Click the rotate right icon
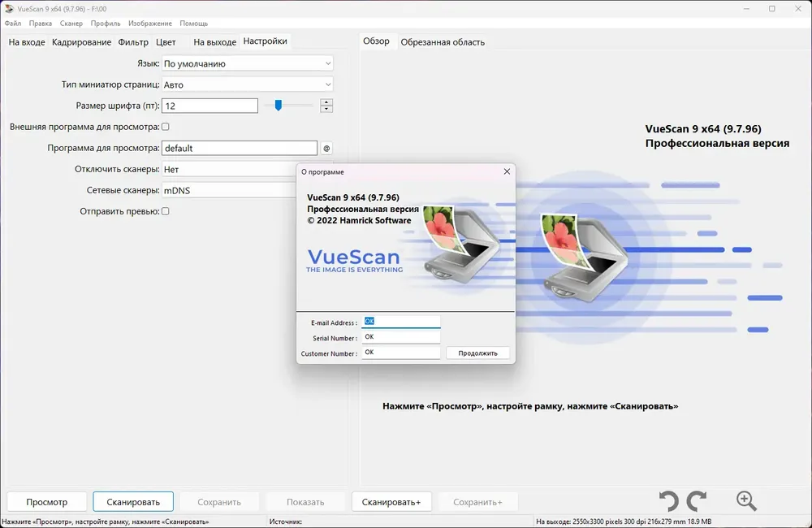 pos(697,501)
